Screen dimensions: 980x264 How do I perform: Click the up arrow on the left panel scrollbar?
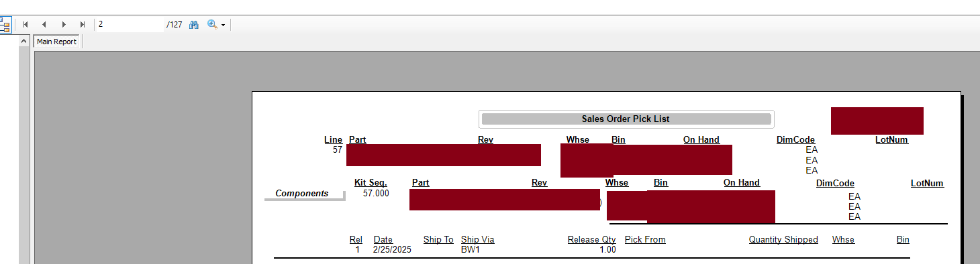[x=24, y=42]
